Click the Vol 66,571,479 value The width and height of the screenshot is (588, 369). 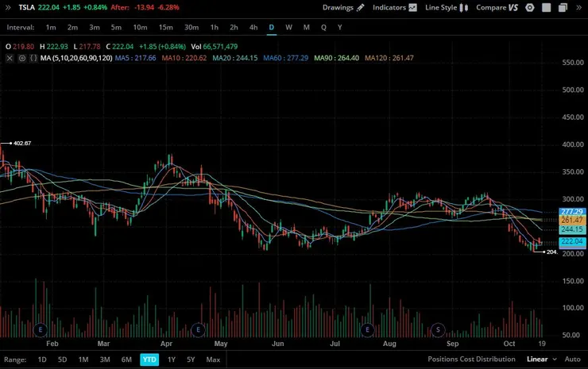pos(214,47)
